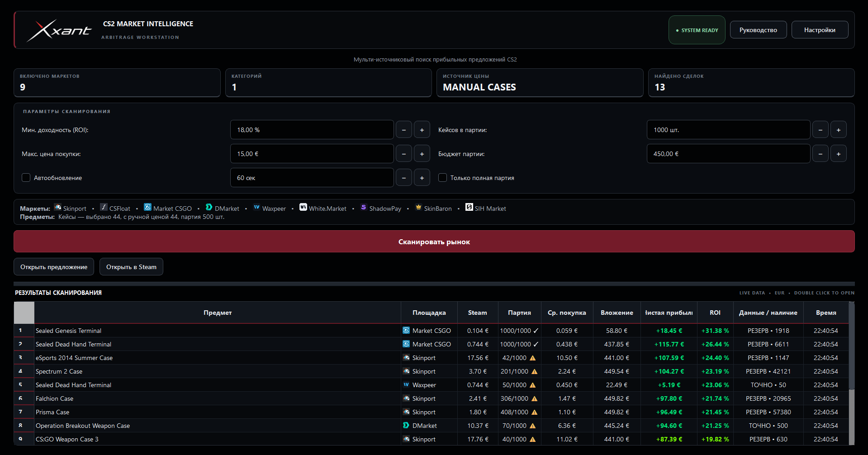Click the SYSTEM READY status indicator
This screenshot has height=455, width=868.
coord(697,30)
